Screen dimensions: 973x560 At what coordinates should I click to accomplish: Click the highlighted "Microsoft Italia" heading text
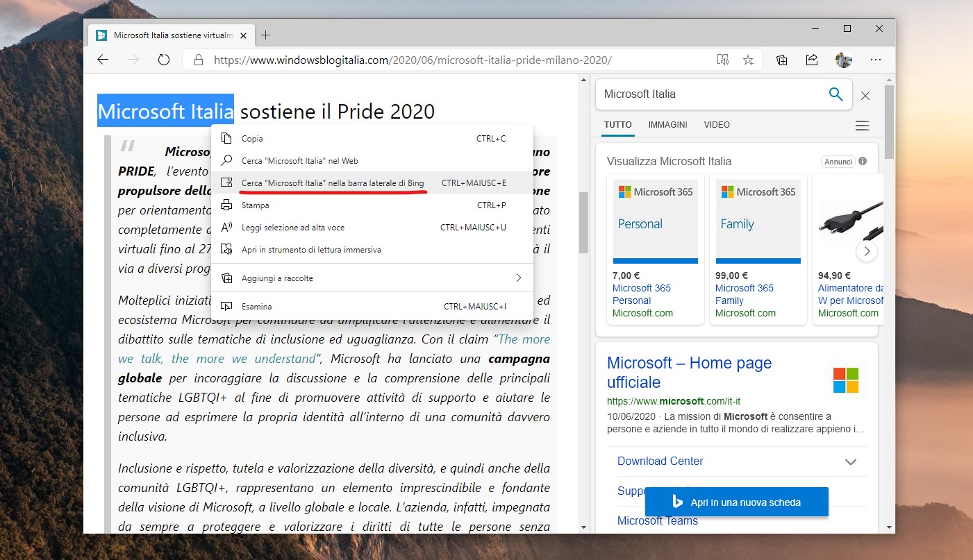[165, 111]
